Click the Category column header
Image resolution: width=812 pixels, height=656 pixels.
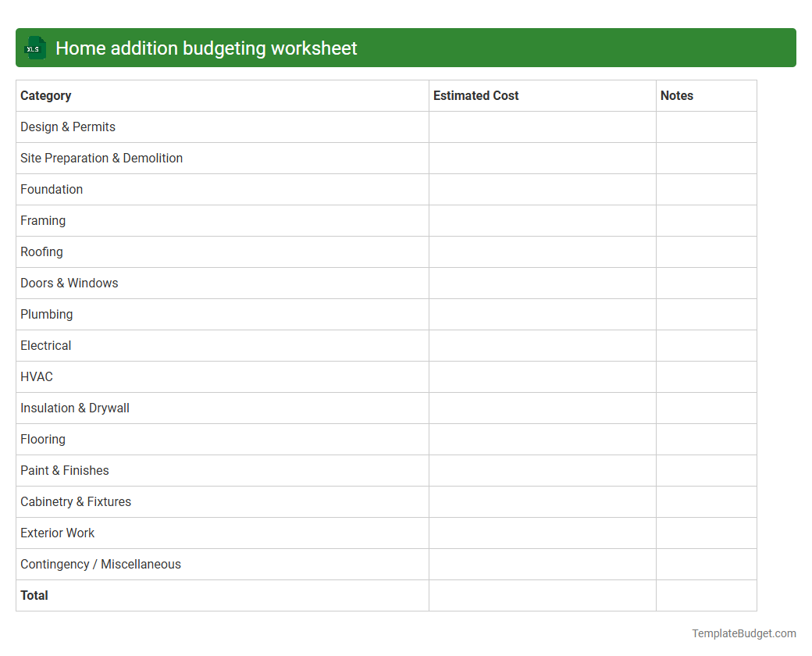point(45,95)
